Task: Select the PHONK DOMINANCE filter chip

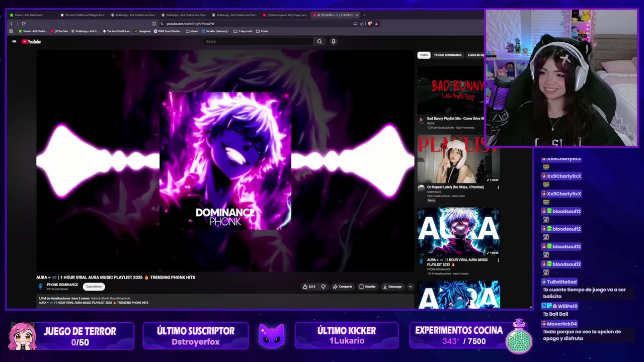Action: [448, 55]
